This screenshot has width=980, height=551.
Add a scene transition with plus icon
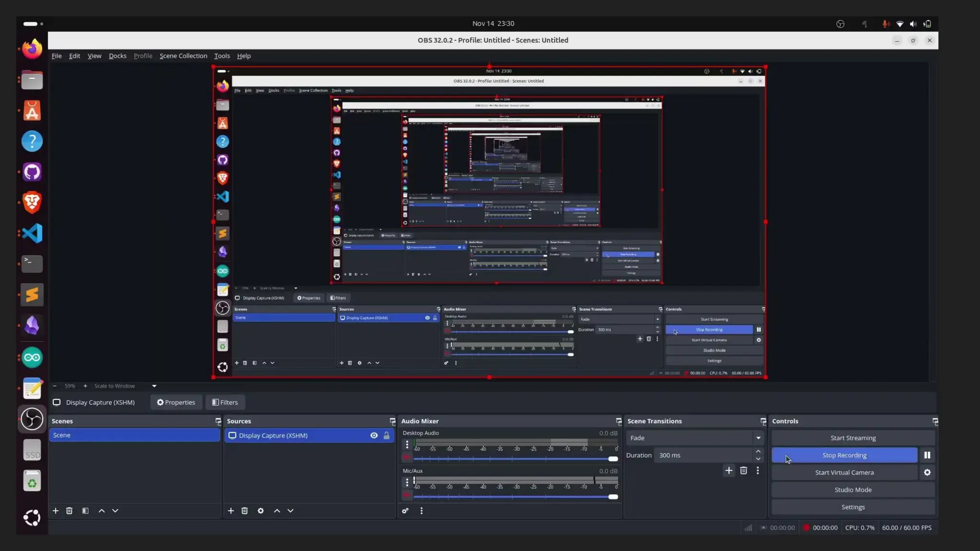point(728,471)
